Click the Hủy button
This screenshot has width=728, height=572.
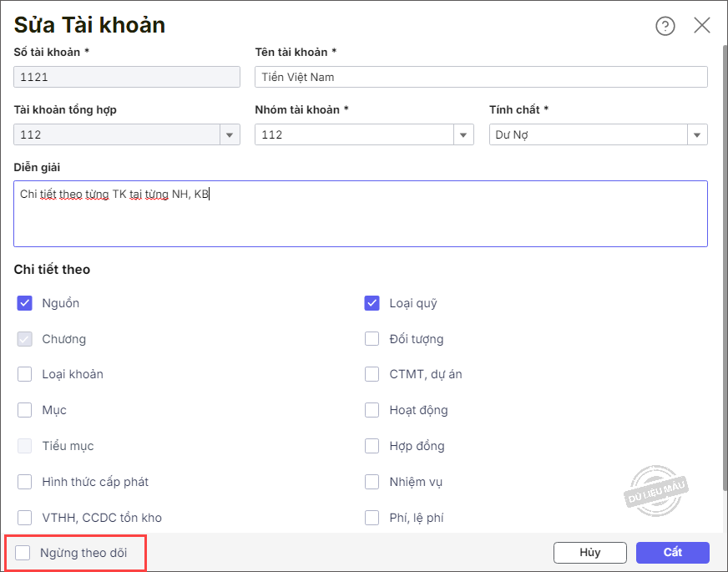click(589, 553)
